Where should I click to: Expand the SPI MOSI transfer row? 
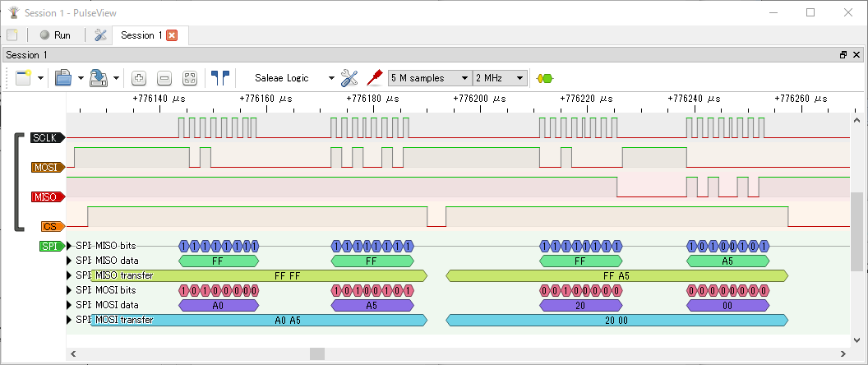point(69,320)
